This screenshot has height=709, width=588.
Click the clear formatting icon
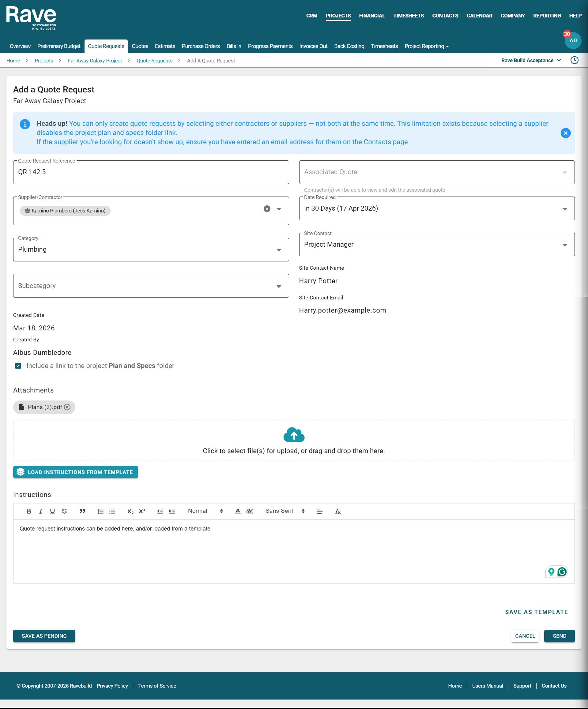click(337, 511)
